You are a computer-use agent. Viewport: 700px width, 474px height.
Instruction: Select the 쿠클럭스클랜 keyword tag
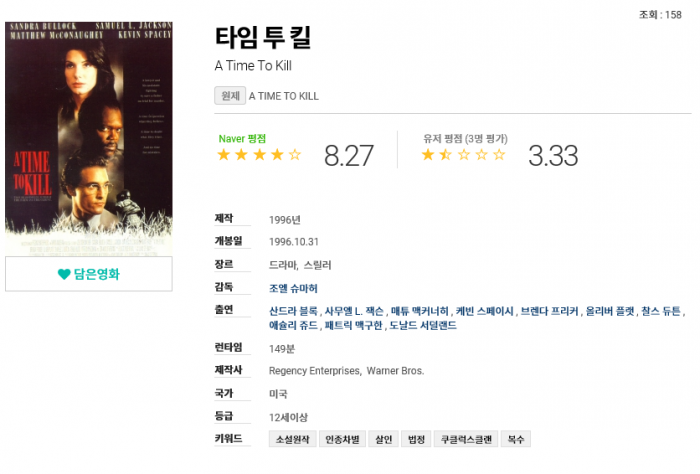coord(466,439)
